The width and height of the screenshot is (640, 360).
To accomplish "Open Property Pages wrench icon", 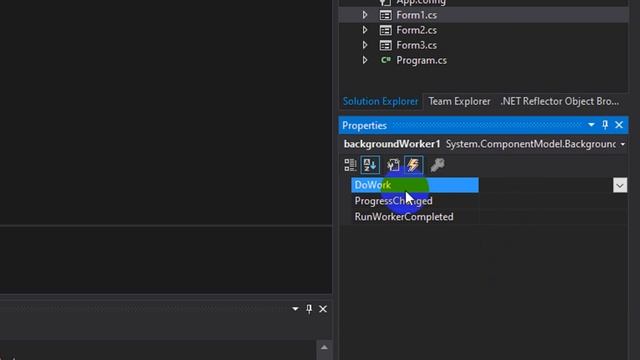I will point(437,165).
